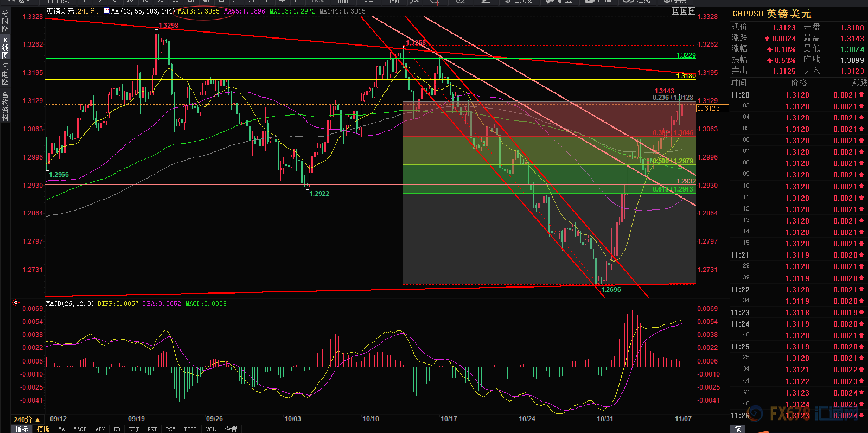Select the 指标 tab at bottom
Screen dimensions: 868x433
22,429
